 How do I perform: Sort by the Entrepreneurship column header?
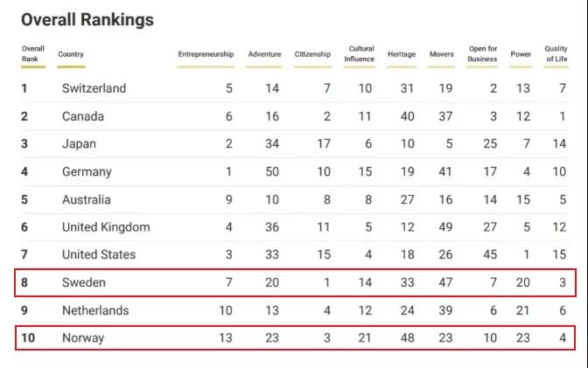206,54
